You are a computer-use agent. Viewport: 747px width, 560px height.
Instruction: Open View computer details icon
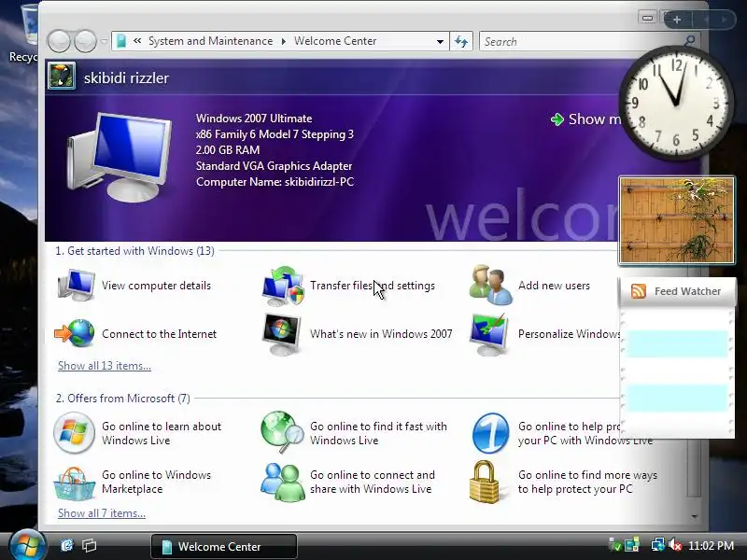pos(76,286)
